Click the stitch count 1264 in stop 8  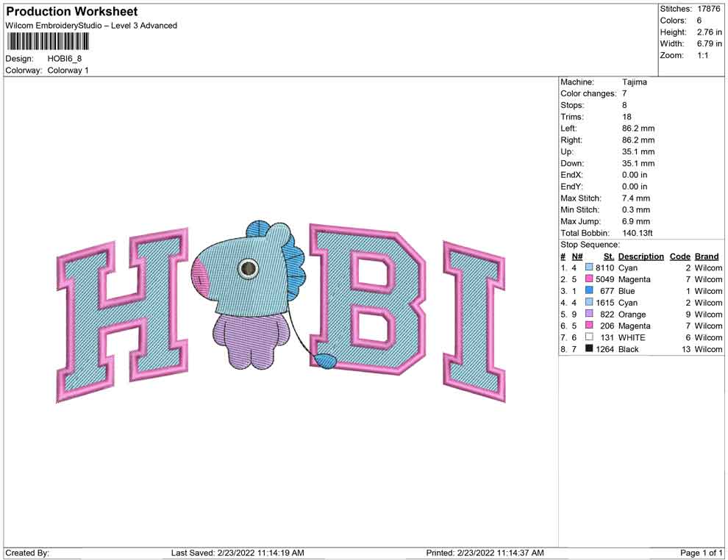click(x=605, y=349)
